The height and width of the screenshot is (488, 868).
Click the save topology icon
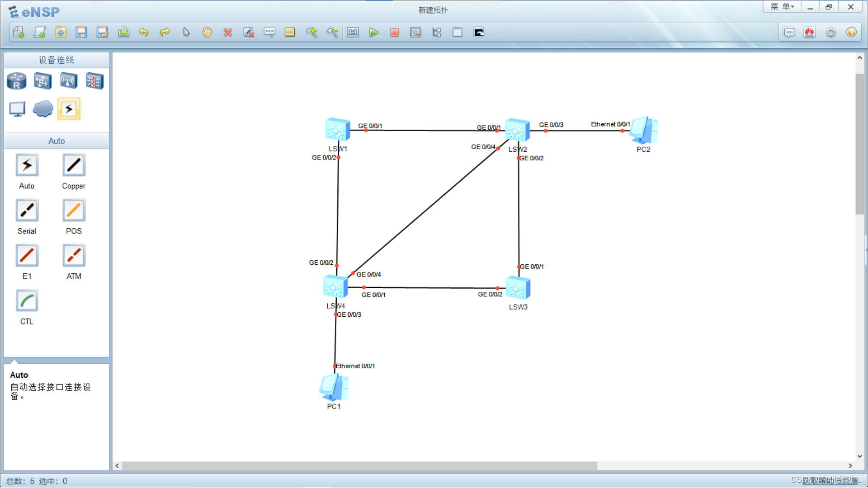pyautogui.click(x=81, y=32)
